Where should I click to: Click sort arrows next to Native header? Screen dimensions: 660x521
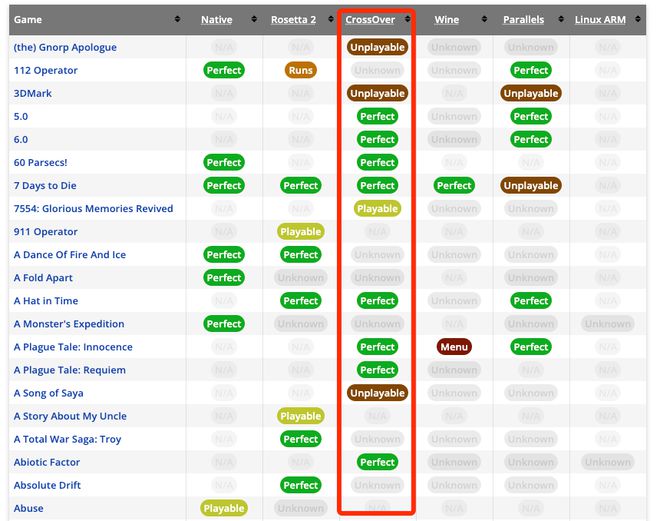254,19
